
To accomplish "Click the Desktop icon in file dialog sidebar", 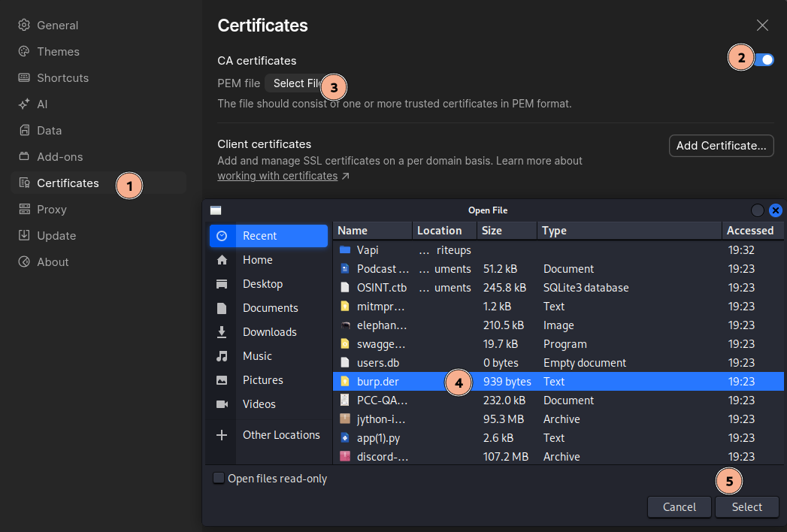I will pyautogui.click(x=222, y=284).
